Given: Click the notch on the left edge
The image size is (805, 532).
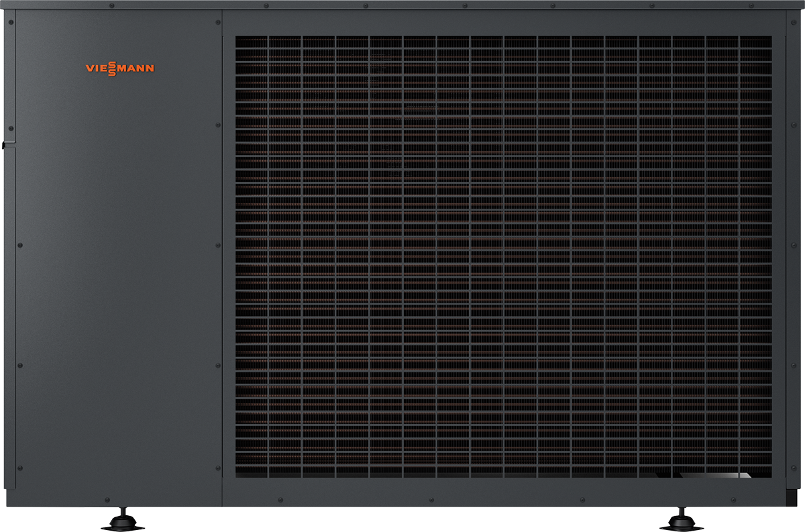Looking at the screenshot, I should pyautogui.click(x=4, y=143).
